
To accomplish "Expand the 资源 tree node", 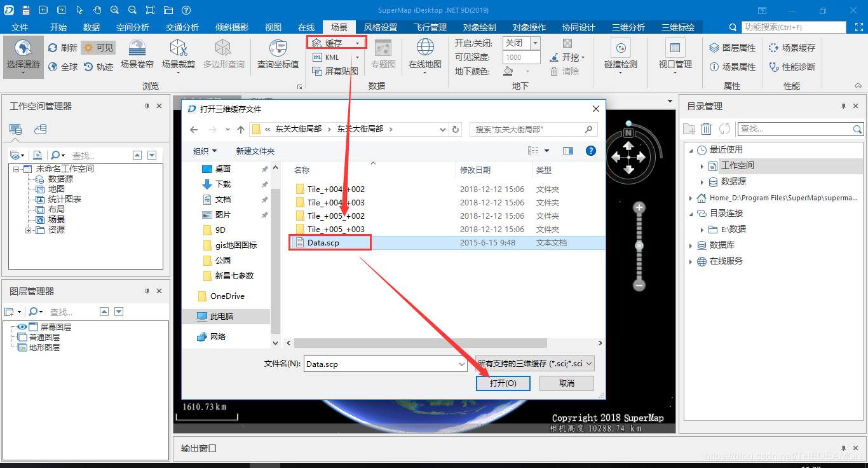I will (x=28, y=230).
